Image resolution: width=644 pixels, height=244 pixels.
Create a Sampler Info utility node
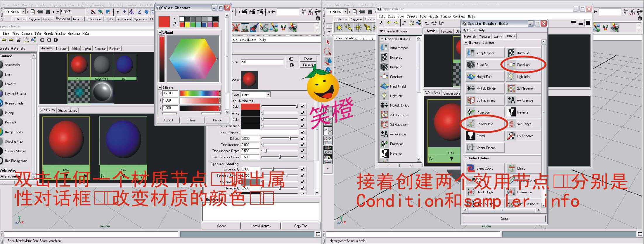(x=484, y=124)
